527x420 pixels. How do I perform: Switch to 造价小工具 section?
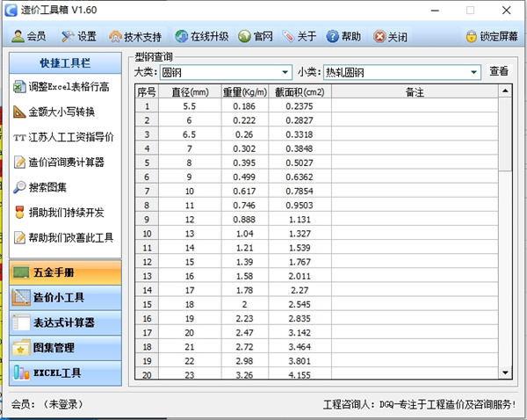coord(65,298)
